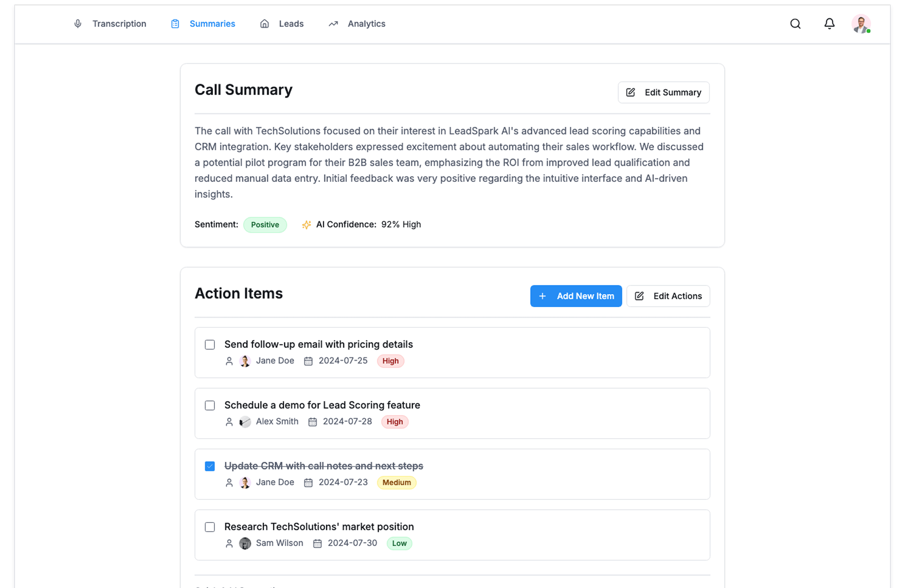
Task: Click the Leads home icon
Action: pos(264,24)
